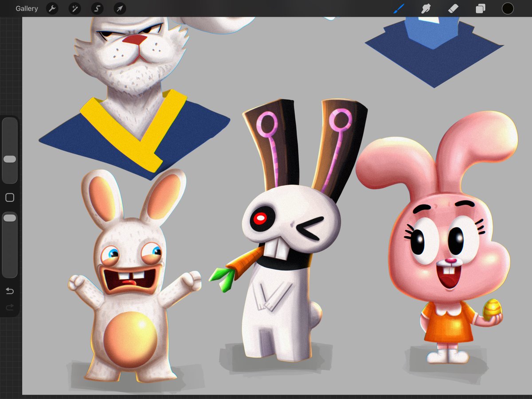Activate the Transform arrow tool
This screenshot has width=532, height=399.
coord(120,8)
